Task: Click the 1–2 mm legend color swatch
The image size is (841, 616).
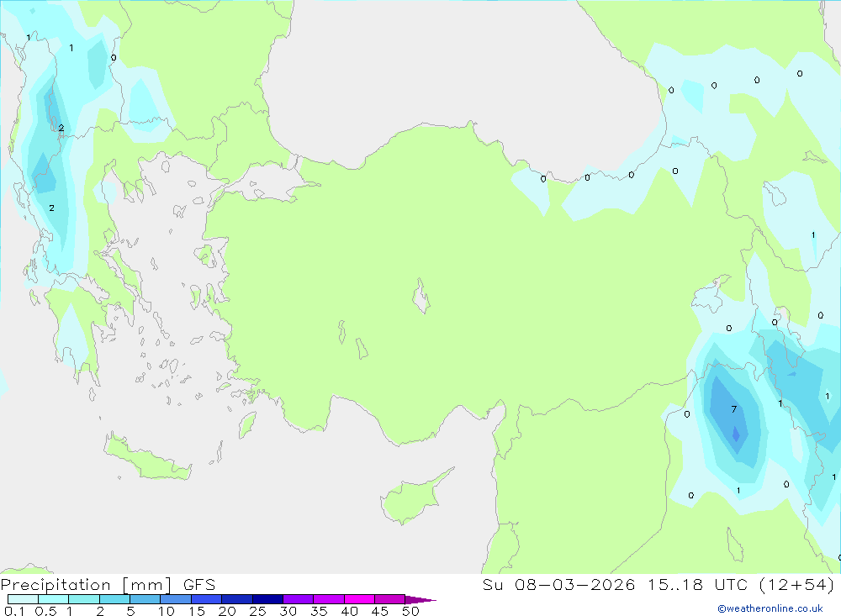Action: pyautogui.click(x=84, y=599)
